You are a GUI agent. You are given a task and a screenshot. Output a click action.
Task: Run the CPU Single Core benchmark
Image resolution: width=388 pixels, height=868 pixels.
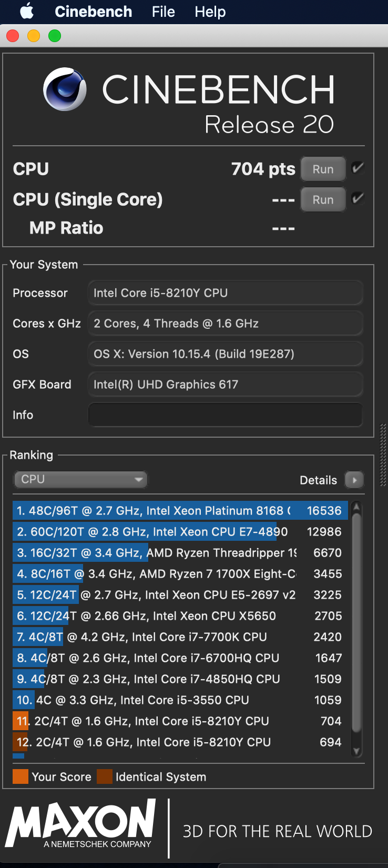[x=323, y=200]
